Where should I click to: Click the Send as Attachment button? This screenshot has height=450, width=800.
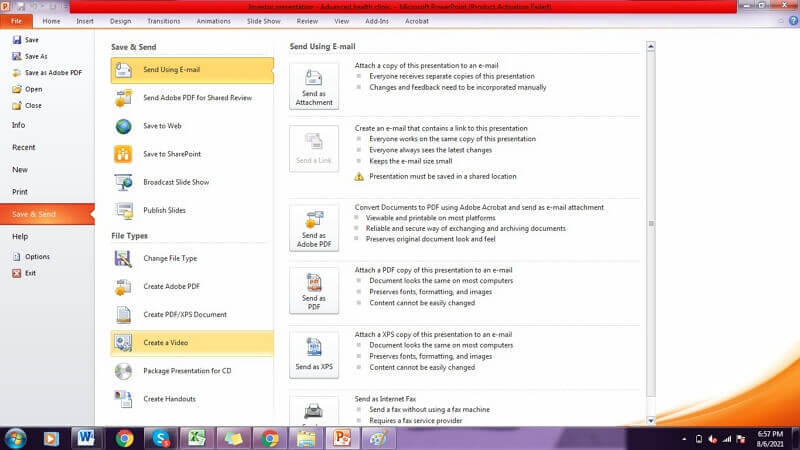pos(314,86)
